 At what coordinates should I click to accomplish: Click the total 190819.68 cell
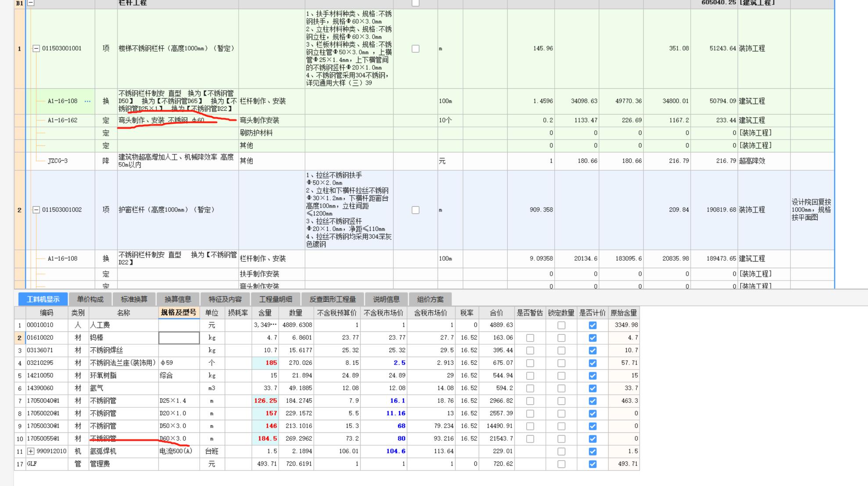pos(714,210)
